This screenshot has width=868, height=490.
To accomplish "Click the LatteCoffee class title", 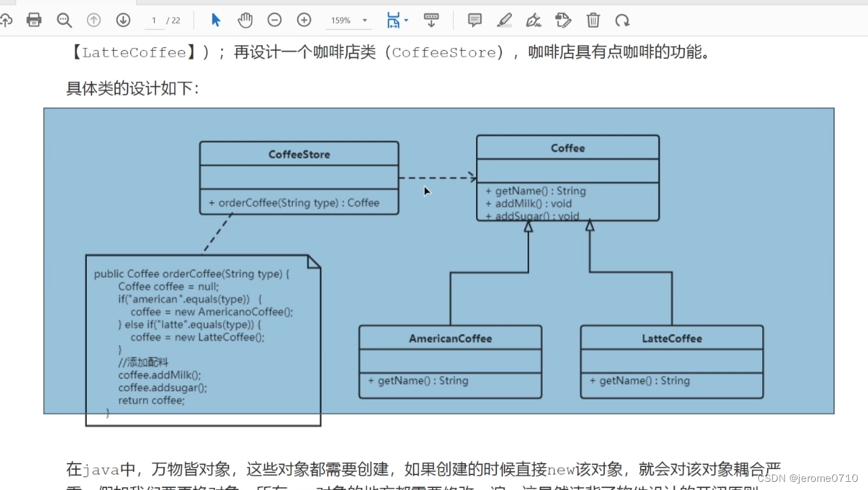I will [x=672, y=338].
